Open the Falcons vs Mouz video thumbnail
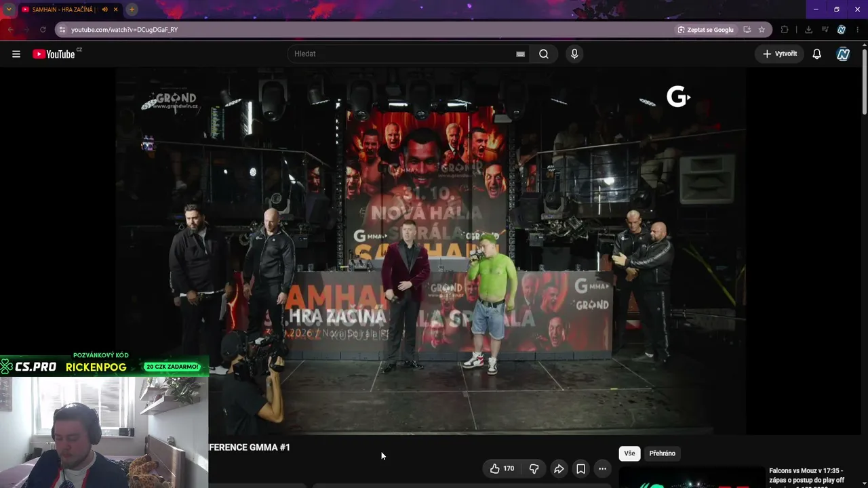 692,477
